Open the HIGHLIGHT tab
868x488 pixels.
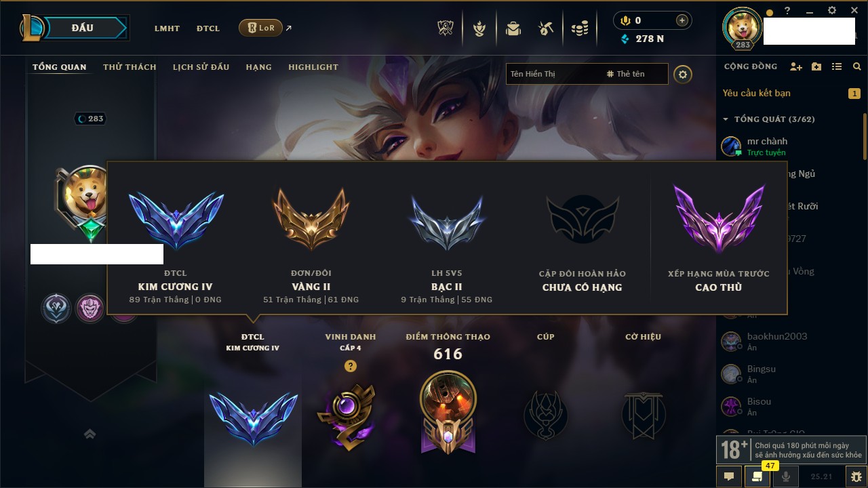pyautogui.click(x=313, y=67)
